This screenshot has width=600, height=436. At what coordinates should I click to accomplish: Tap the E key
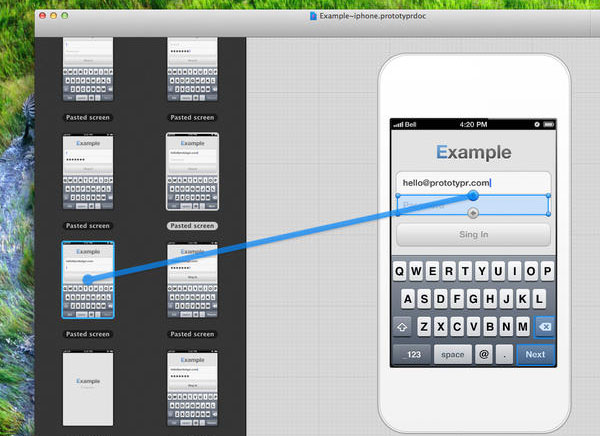pyautogui.click(x=432, y=271)
